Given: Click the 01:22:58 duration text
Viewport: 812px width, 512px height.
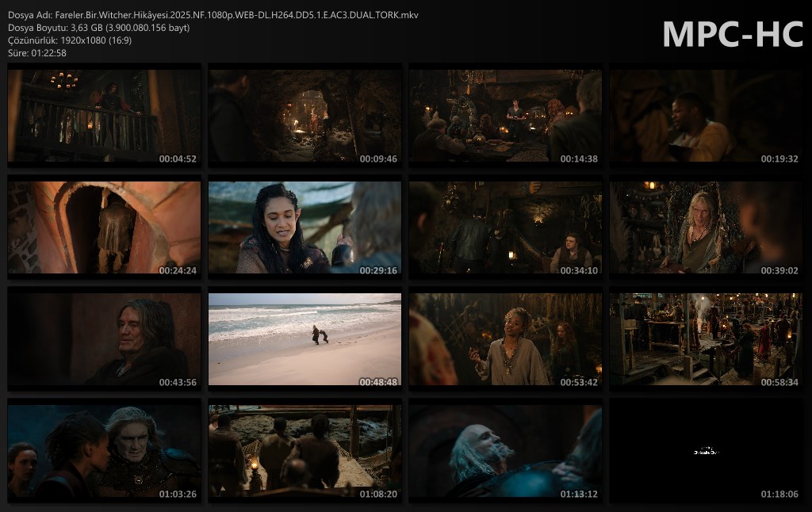Looking at the screenshot, I should [x=37, y=53].
